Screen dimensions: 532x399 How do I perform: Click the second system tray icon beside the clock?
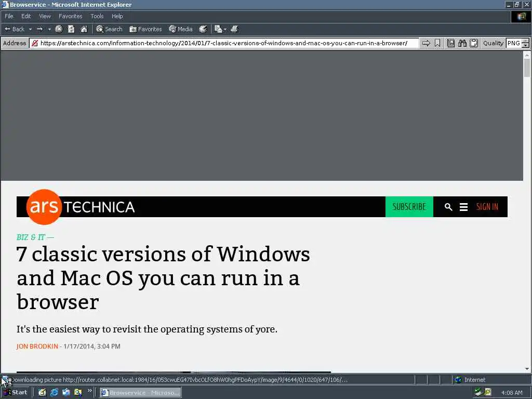487,392
